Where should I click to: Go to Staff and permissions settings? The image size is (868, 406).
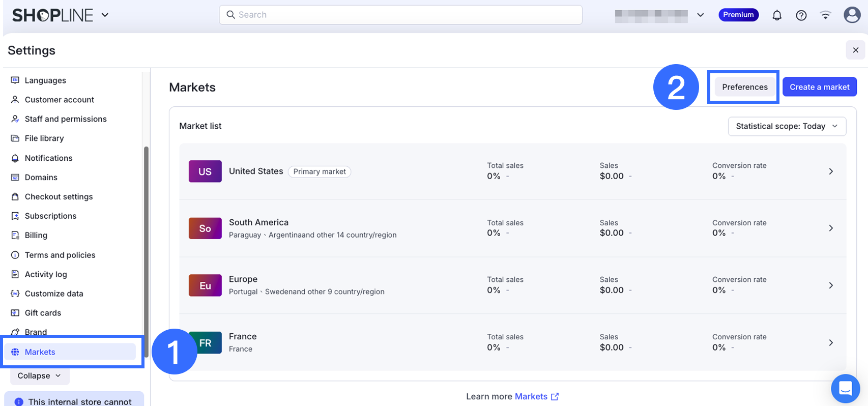(66, 119)
